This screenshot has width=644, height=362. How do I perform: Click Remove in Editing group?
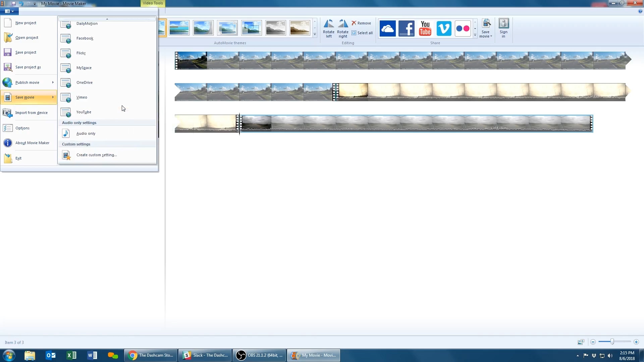pos(361,23)
